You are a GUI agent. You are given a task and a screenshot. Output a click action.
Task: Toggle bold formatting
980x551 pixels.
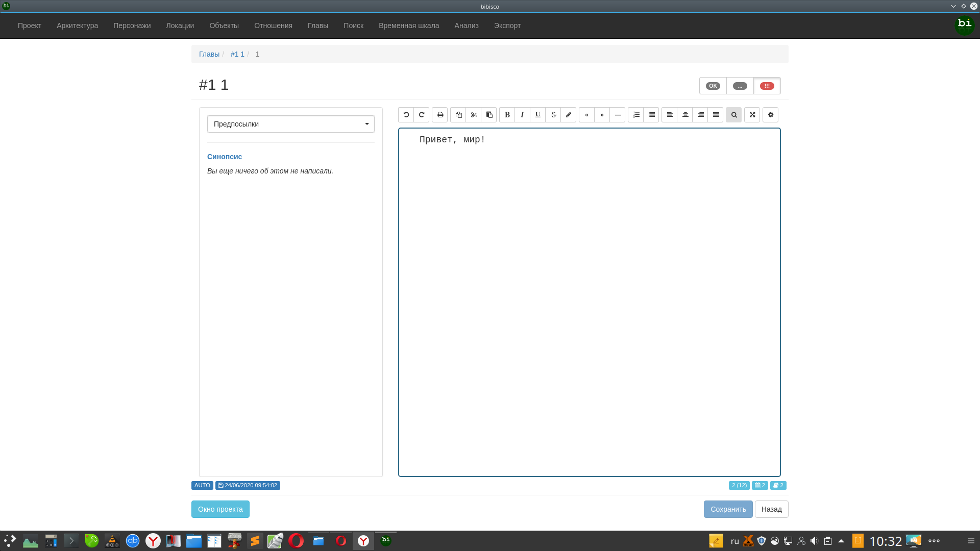pyautogui.click(x=507, y=115)
